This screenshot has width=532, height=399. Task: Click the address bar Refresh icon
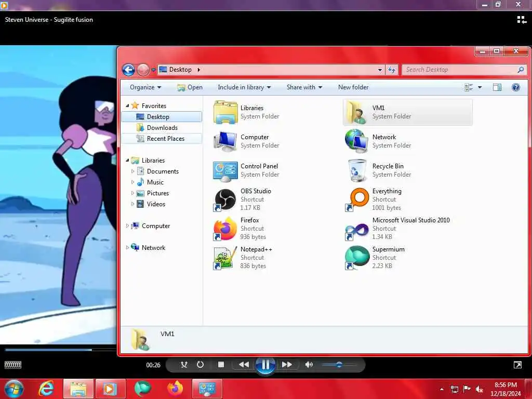392,70
